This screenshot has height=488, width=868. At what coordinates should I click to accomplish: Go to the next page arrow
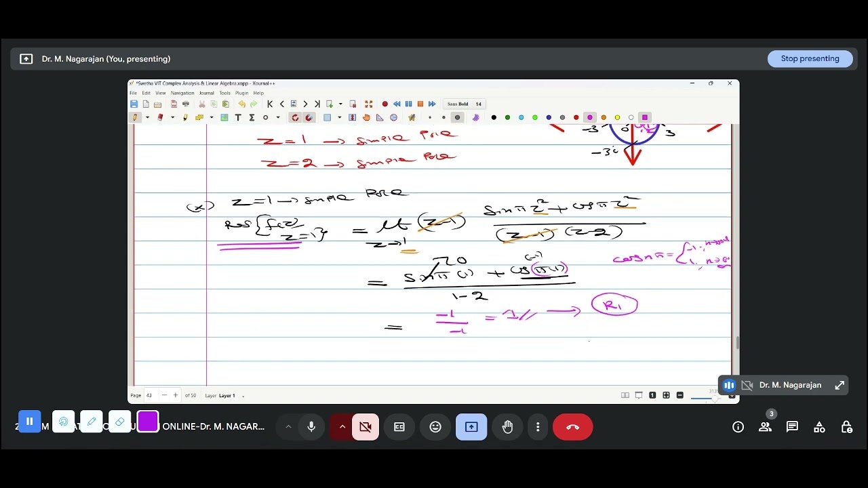coord(305,104)
